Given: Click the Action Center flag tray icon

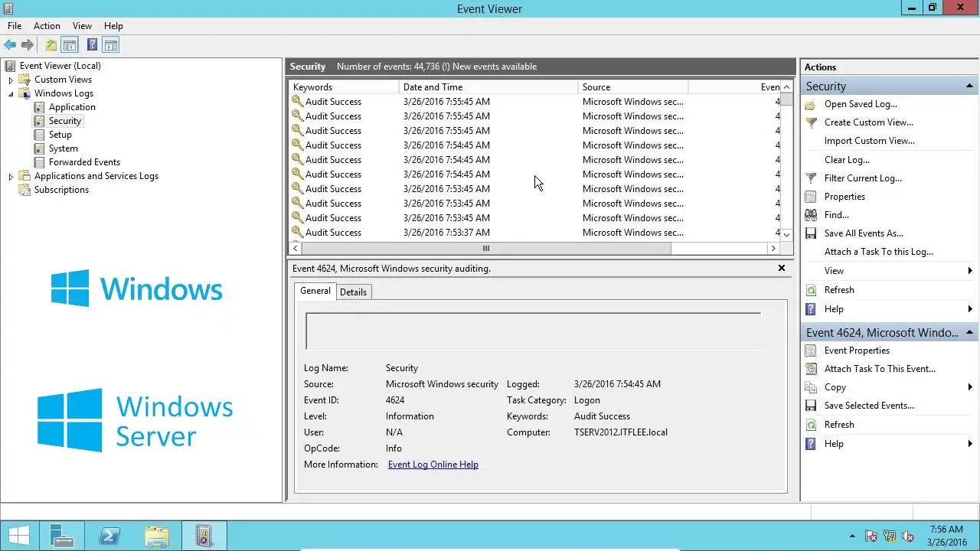Looking at the screenshot, I should (x=871, y=536).
